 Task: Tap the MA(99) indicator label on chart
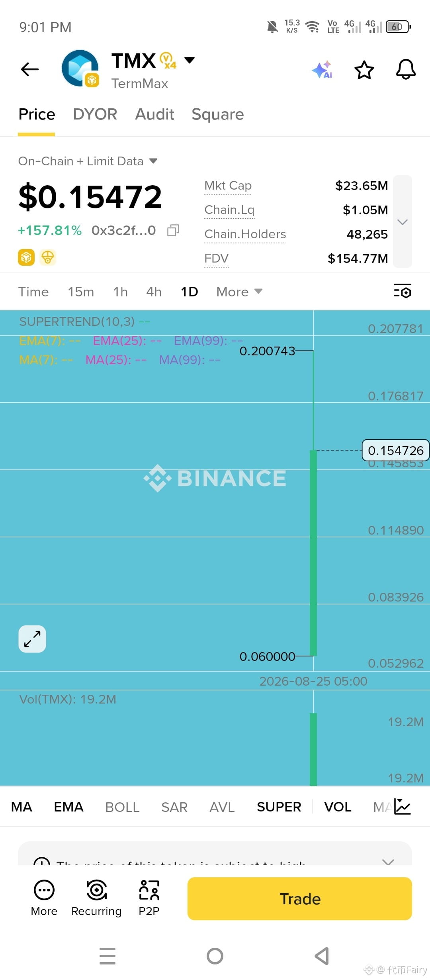tap(190, 360)
